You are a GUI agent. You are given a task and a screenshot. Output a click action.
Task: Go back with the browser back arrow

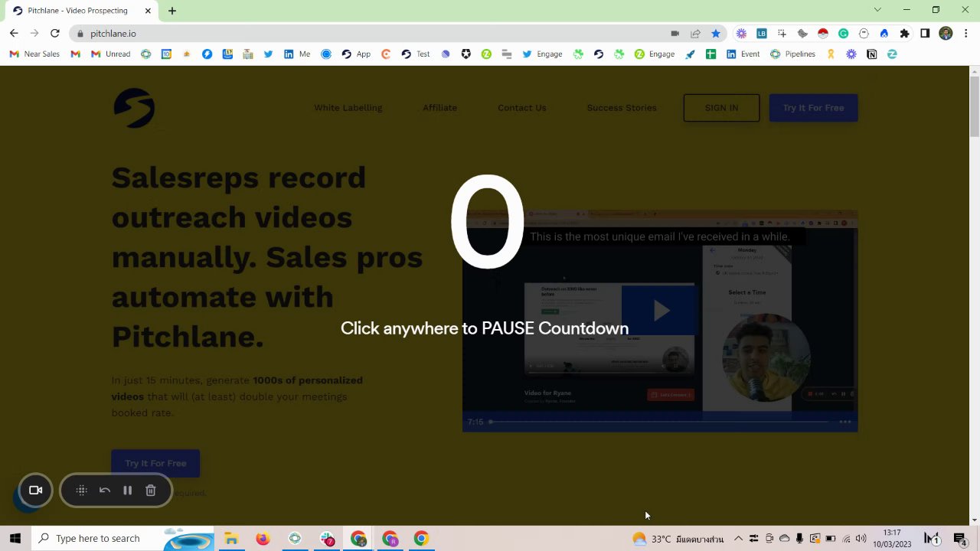(14, 34)
